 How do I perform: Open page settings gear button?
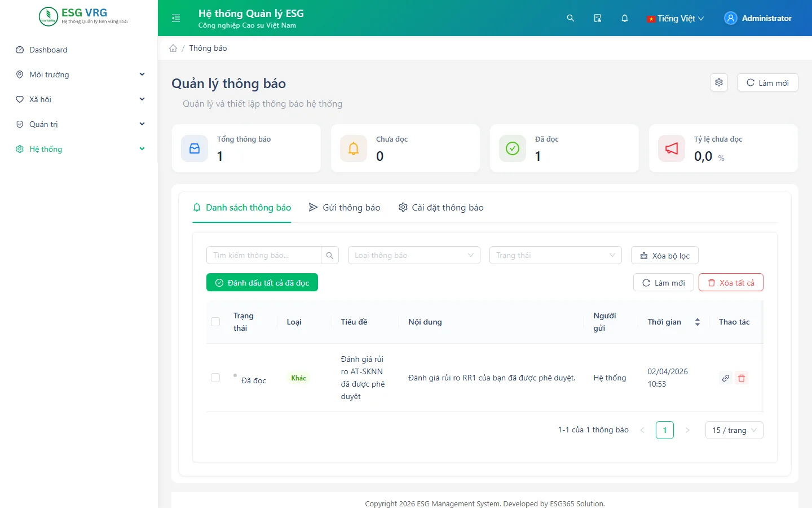719,82
